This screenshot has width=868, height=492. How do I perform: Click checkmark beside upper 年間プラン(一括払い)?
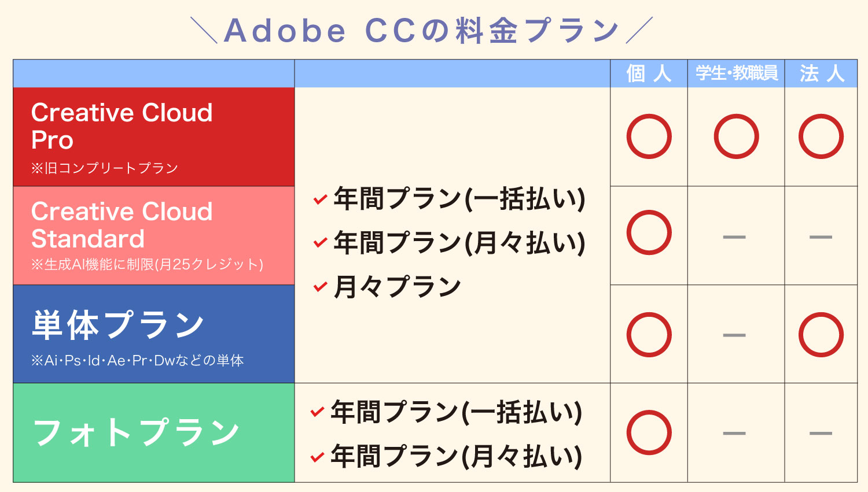(x=320, y=200)
